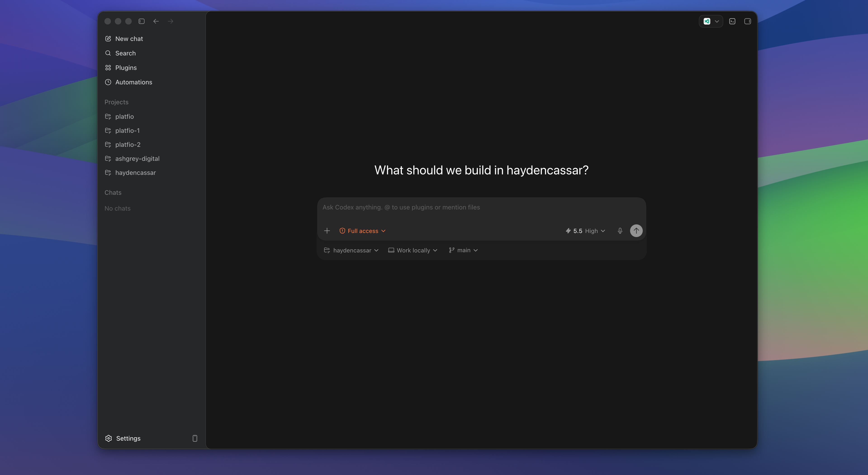Click the phone icon beside Settings
This screenshot has height=475, width=868.
195,438
